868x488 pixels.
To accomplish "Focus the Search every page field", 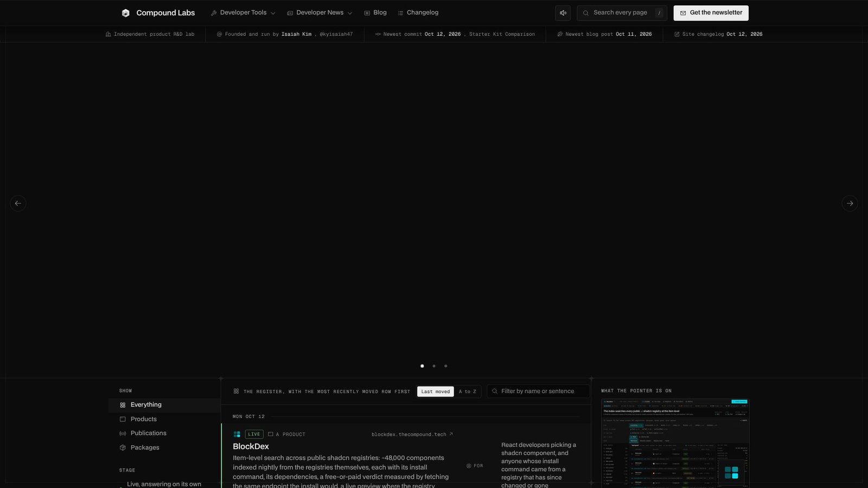I will 622,13.
